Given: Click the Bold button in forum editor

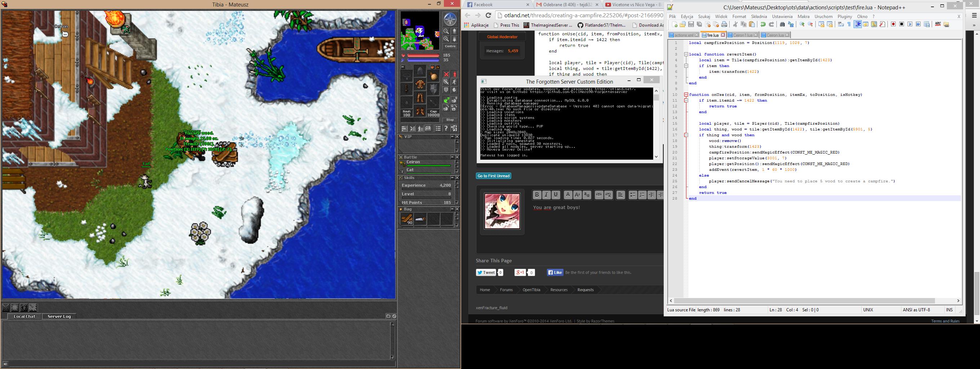Looking at the screenshot, I should [537, 195].
